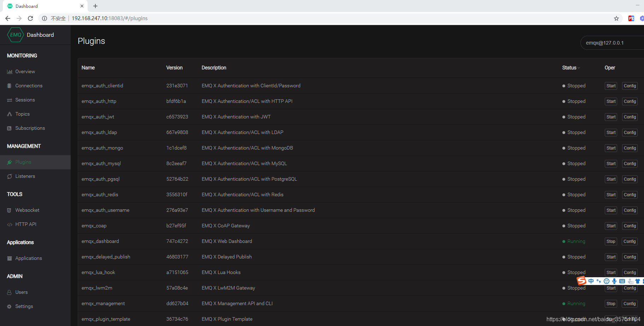Open Websocket tool in sidebar
The height and width of the screenshot is (326, 644).
[27, 210]
